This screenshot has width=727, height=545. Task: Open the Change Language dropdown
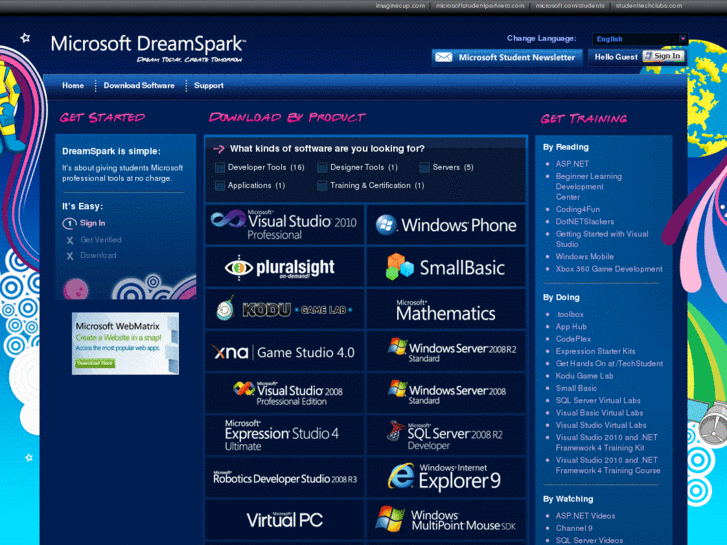tap(639, 39)
